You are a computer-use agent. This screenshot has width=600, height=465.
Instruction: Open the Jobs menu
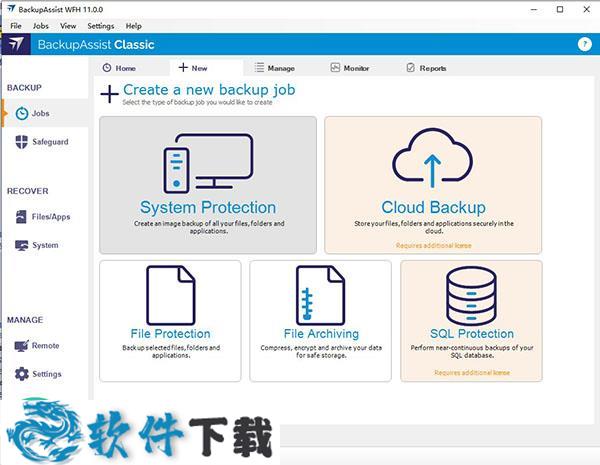click(x=41, y=26)
